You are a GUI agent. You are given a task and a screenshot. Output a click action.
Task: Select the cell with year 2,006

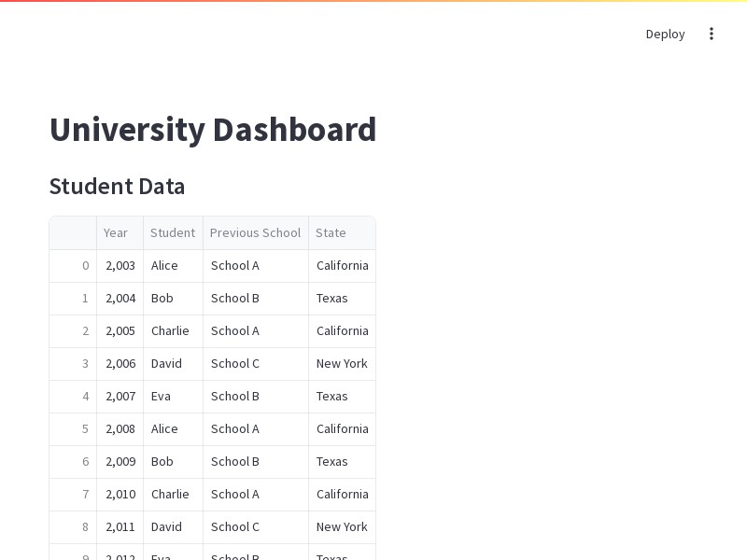tap(120, 364)
